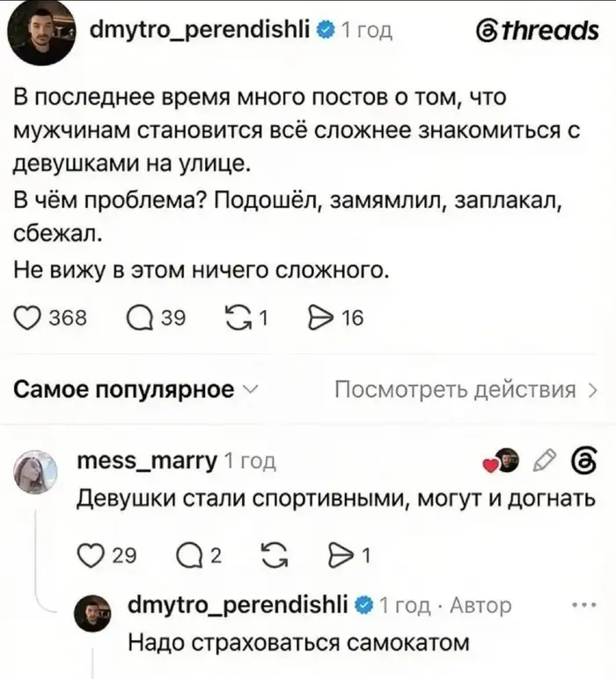Share mess_marry's comment with send icon
Screen dimensions: 616x679
pos(341,556)
